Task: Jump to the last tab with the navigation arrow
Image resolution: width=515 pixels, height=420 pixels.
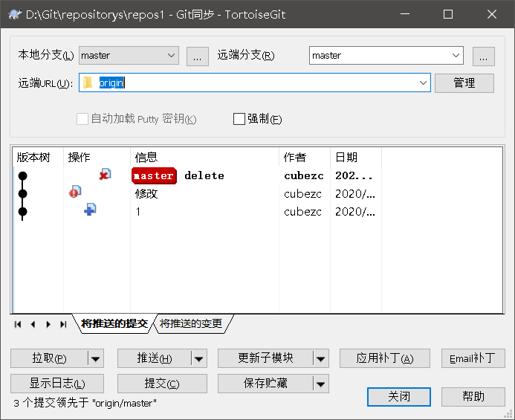Action: (x=63, y=325)
